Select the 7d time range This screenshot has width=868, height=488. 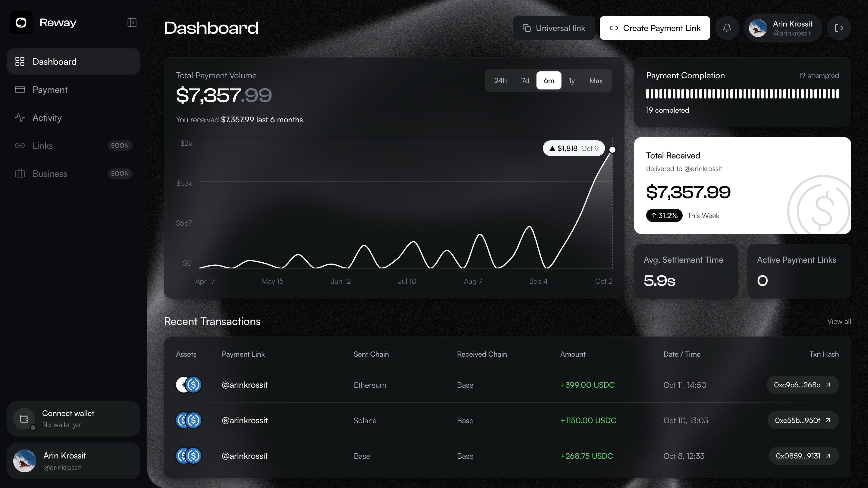click(x=525, y=80)
